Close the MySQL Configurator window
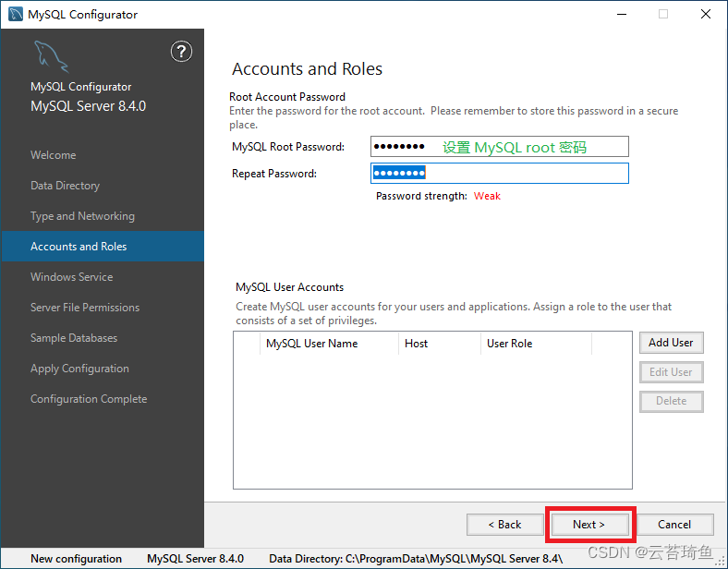Image resolution: width=728 pixels, height=569 pixels. (706, 15)
